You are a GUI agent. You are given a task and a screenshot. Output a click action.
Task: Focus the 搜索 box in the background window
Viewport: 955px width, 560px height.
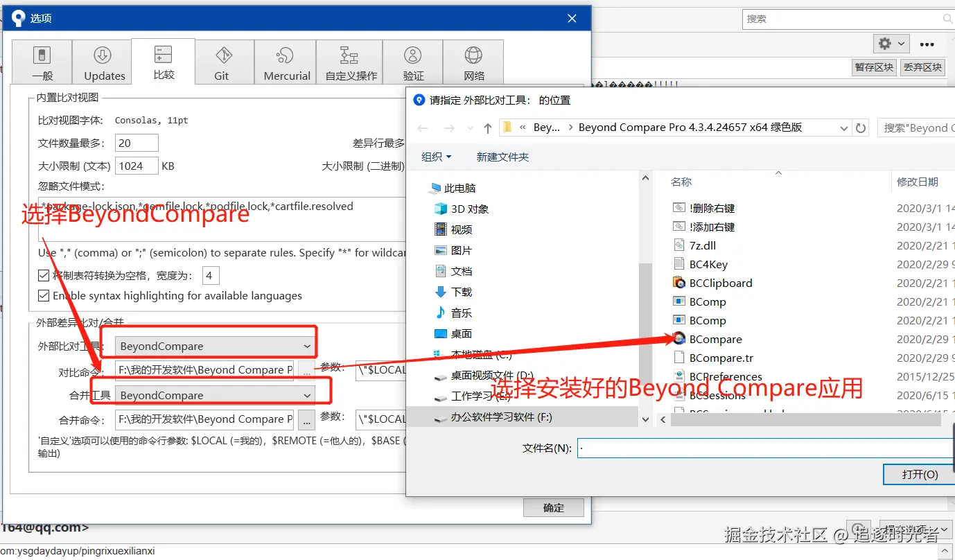[848, 19]
